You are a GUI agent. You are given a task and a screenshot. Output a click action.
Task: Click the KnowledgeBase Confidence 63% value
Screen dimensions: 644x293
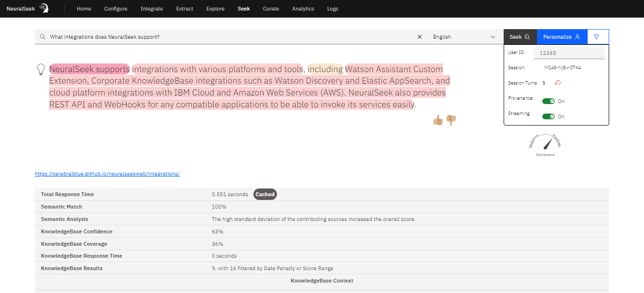218,231
